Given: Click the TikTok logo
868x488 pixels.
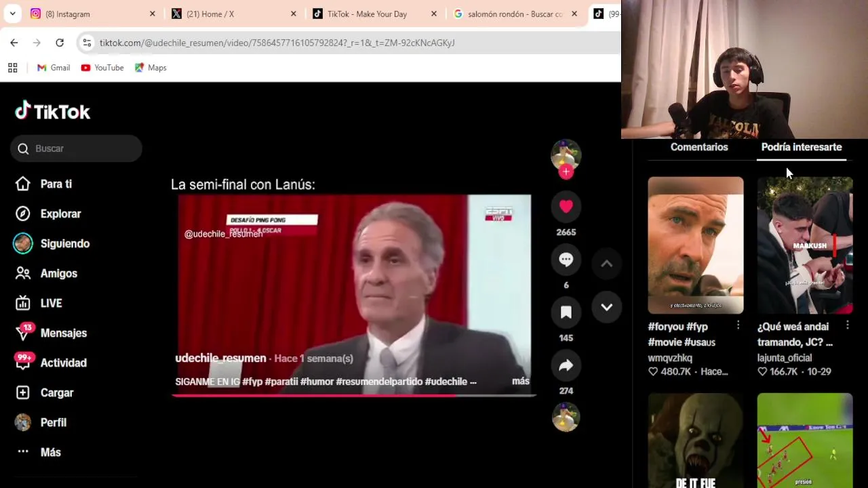Looking at the screenshot, I should 52,111.
